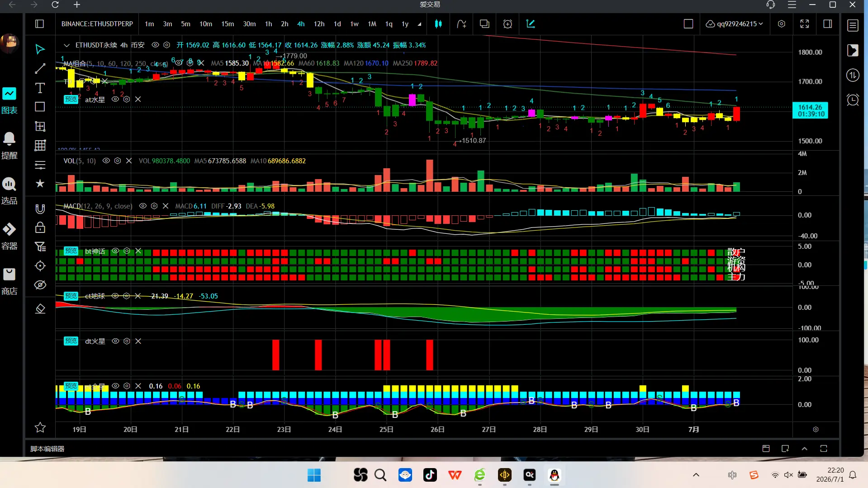The height and width of the screenshot is (488, 868).
Task: Open account dropdown qq929246215
Action: tap(735, 24)
